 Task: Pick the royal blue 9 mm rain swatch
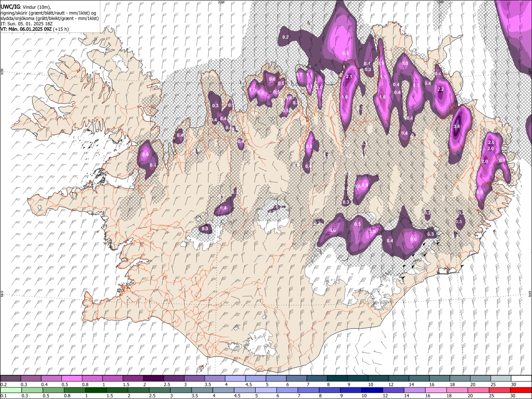351,390
